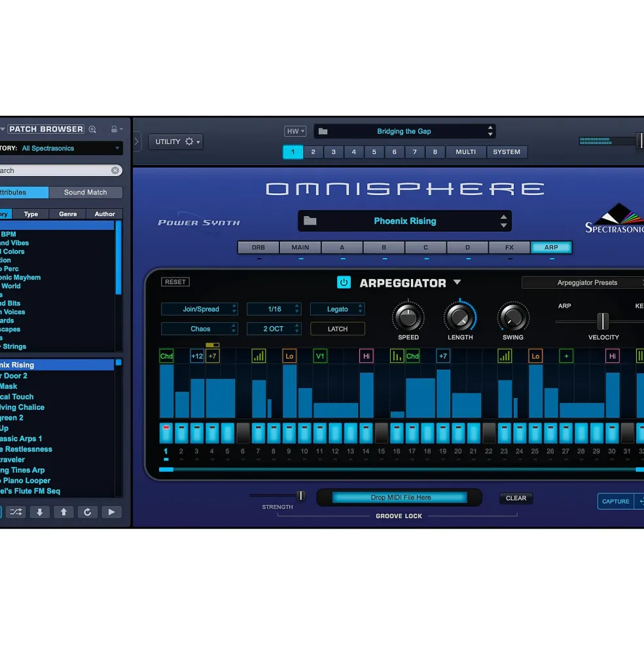Viewport: 644px width, 645px height.
Task: Click the step 1 Chd modifier icon
Action: [x=166, y=356]
